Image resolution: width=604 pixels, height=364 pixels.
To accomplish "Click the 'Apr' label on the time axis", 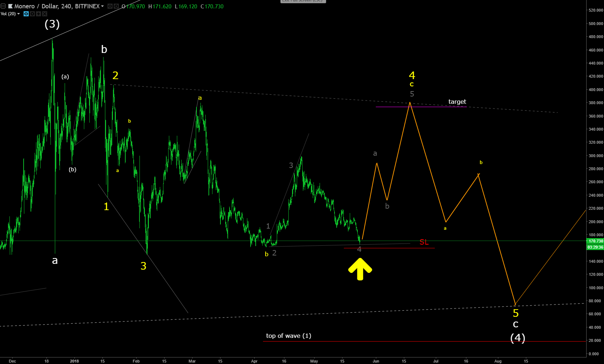I will (x=254, y=361).
